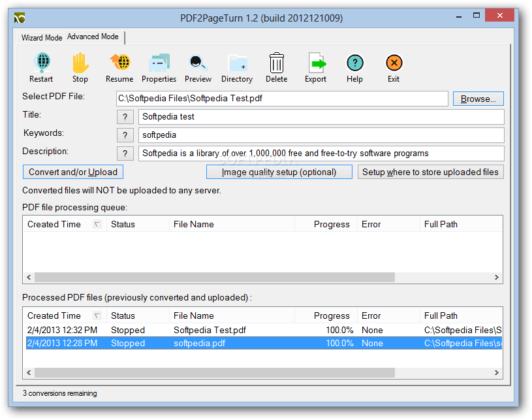Click the Title help question button

(x=125, y=117)
